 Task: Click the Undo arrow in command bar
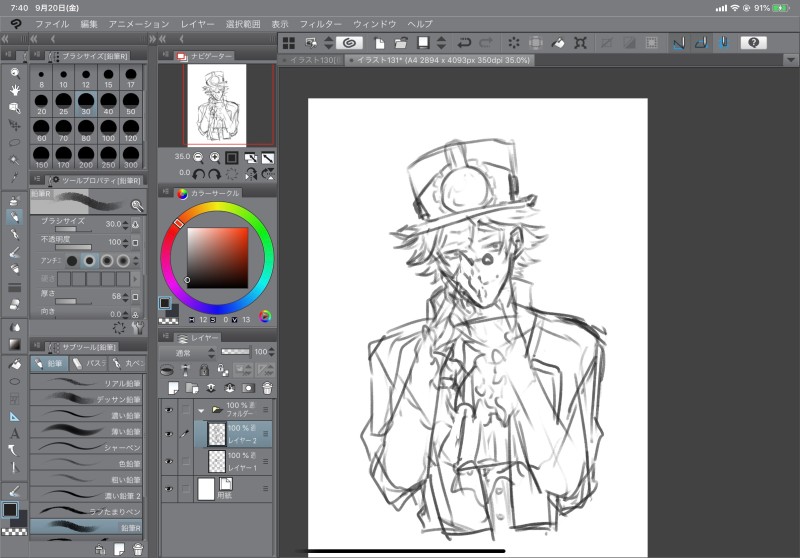[x=464, y=43]
